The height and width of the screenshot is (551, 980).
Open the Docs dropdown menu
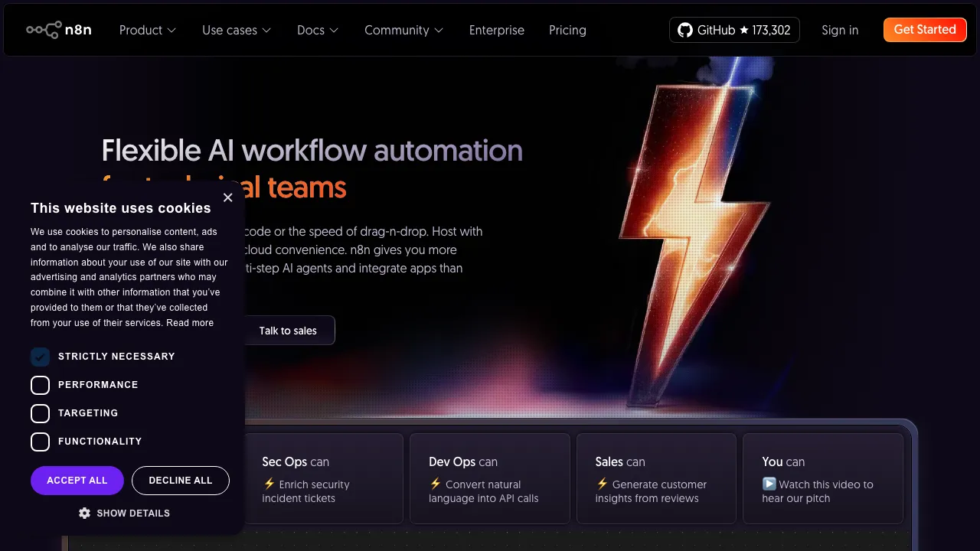click(317, 30)
